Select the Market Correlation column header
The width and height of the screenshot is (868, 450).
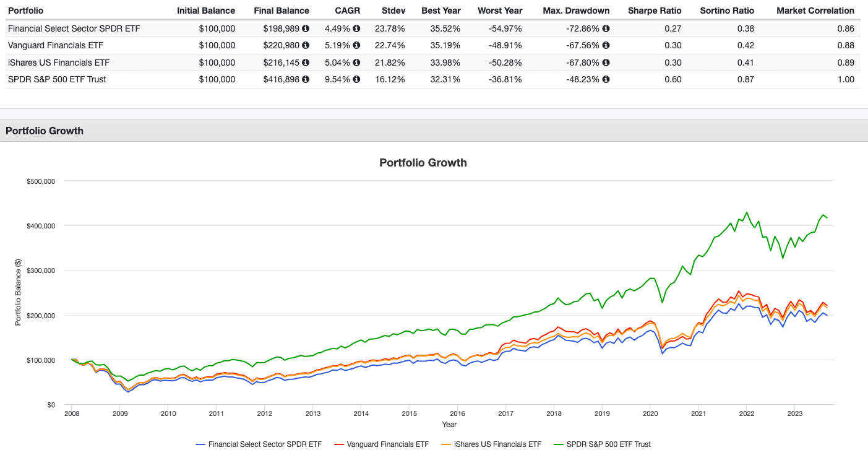click(815, 11)
